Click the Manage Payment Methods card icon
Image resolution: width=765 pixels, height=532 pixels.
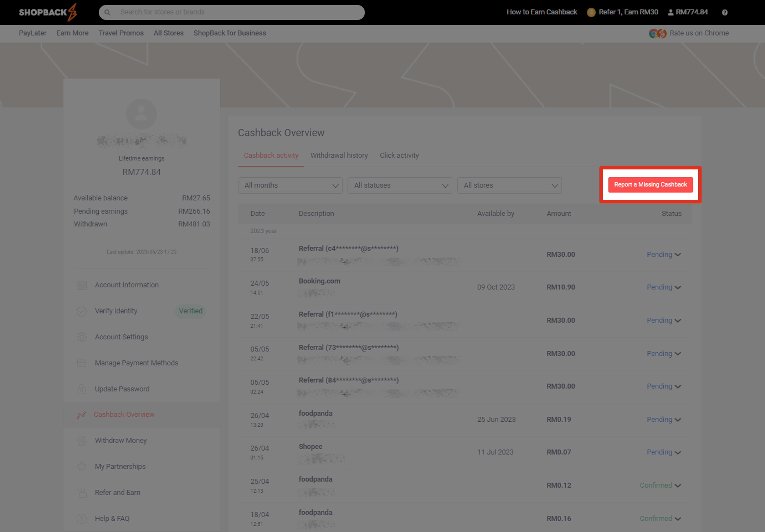tap(82, 363)
